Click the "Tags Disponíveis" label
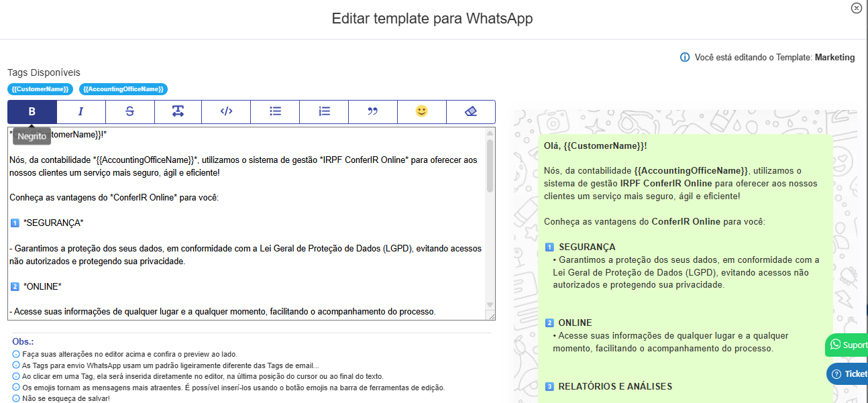The image size is (868, 403). [44, 72]
